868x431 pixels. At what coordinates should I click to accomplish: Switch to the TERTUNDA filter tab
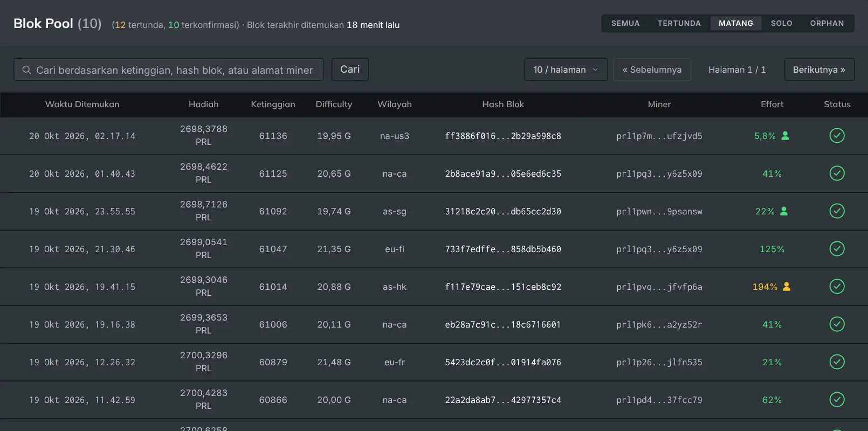(679, 23)
